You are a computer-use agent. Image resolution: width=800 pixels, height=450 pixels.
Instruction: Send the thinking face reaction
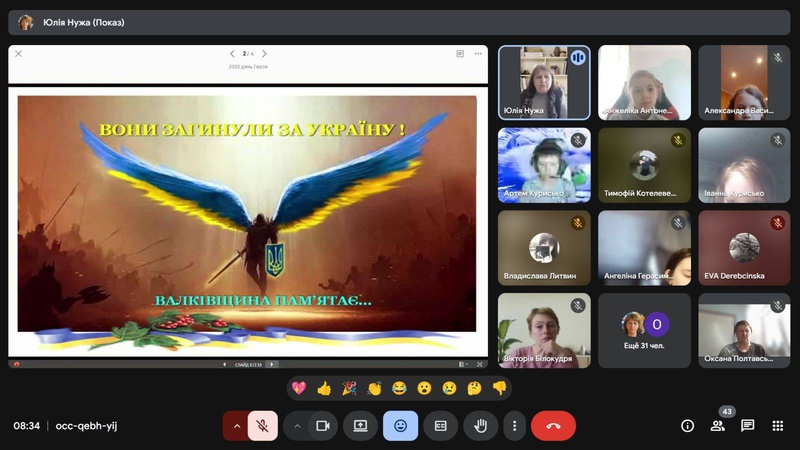click(x=474, y=388)
